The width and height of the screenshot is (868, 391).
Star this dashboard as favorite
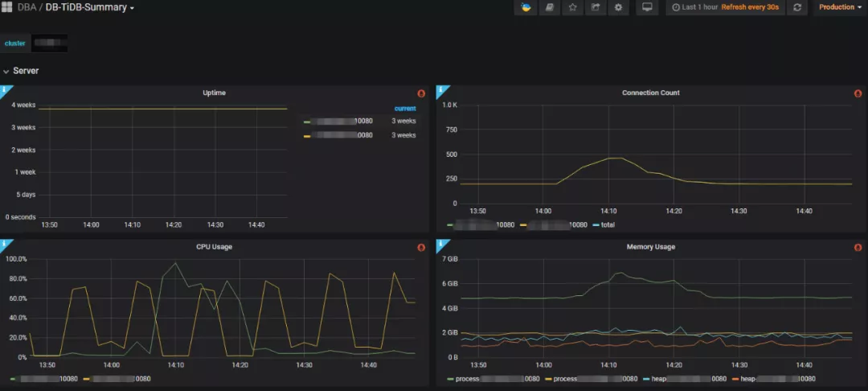(x=572, y=7)
